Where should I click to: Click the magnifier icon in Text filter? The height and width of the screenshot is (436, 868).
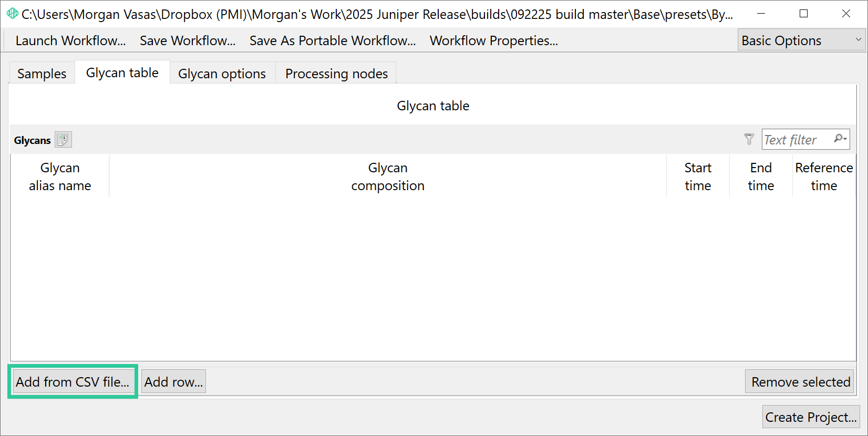(840, 139)
